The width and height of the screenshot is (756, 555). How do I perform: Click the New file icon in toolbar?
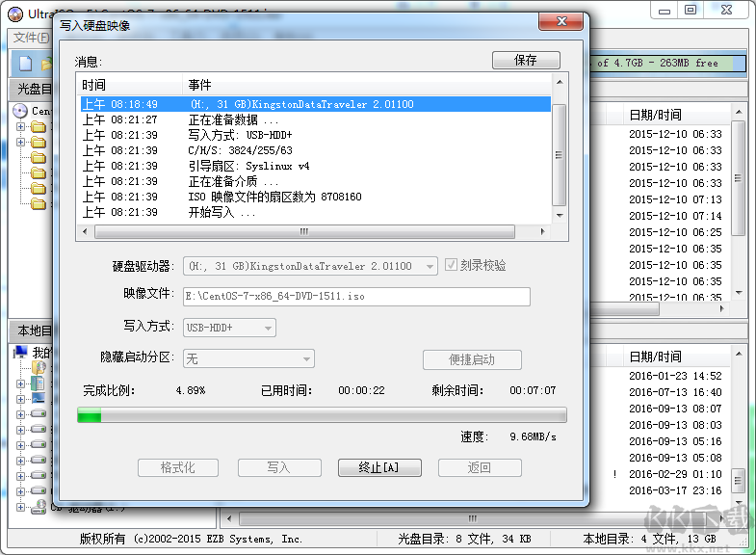(24, 65)
